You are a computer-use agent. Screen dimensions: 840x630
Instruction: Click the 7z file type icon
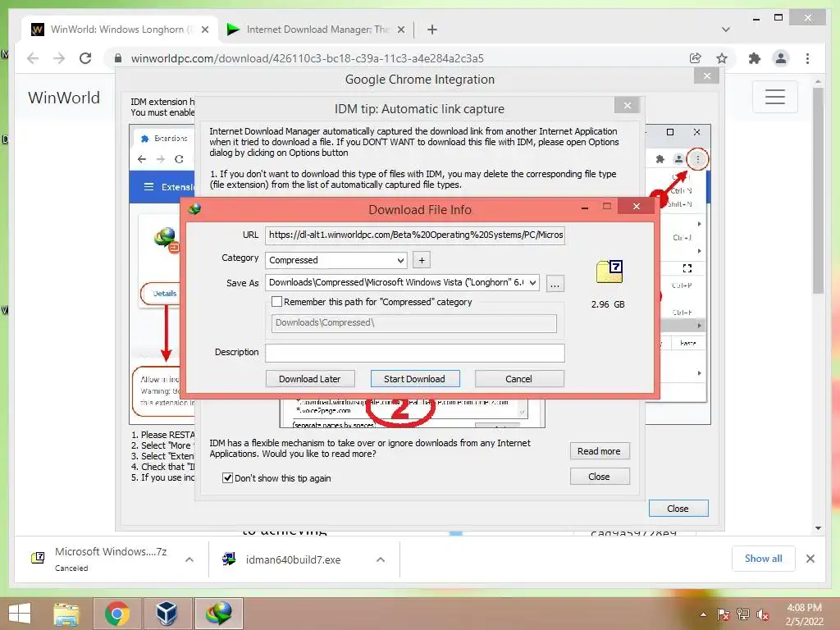click(609, 272)
